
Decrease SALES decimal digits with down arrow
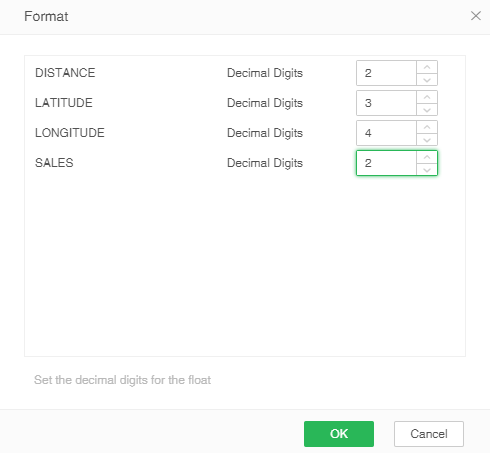427,169
